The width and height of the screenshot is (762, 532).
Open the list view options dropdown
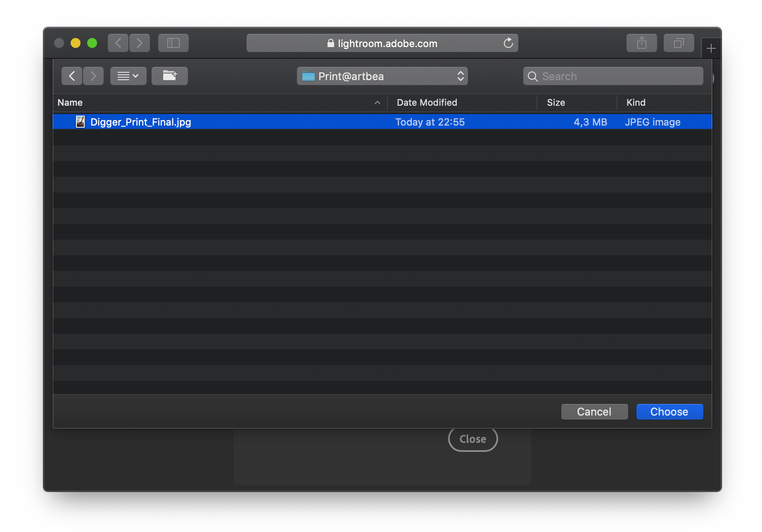point(128,76)
